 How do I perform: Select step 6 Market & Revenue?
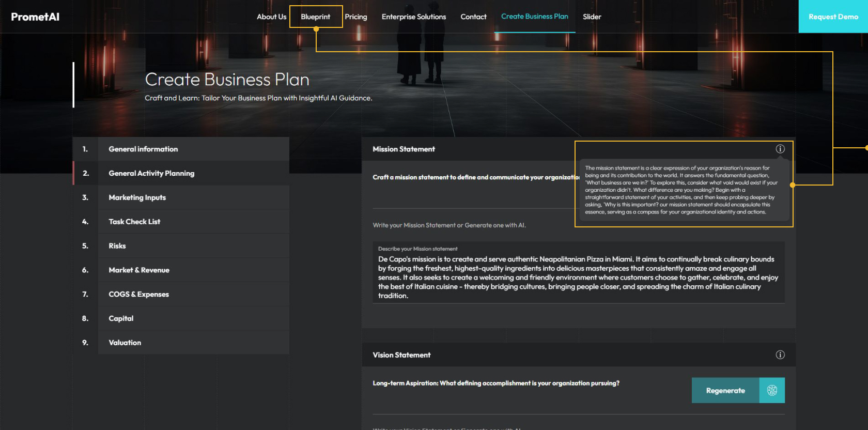click(181, 270)
